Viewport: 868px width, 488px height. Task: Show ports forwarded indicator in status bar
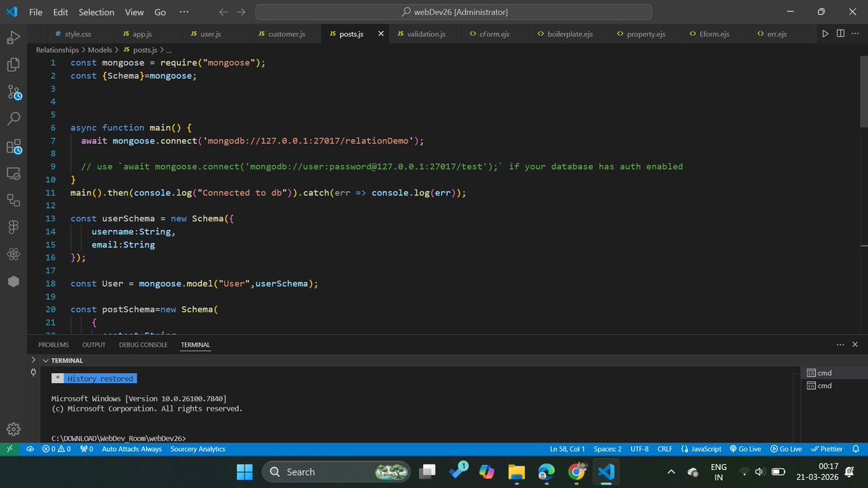(x=86, y=449)
